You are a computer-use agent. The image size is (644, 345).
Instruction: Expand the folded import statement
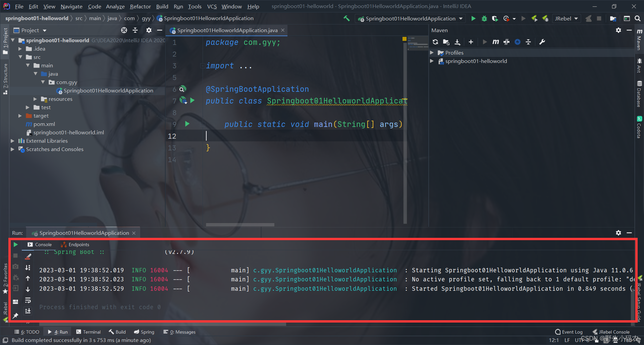click(202, 66)
